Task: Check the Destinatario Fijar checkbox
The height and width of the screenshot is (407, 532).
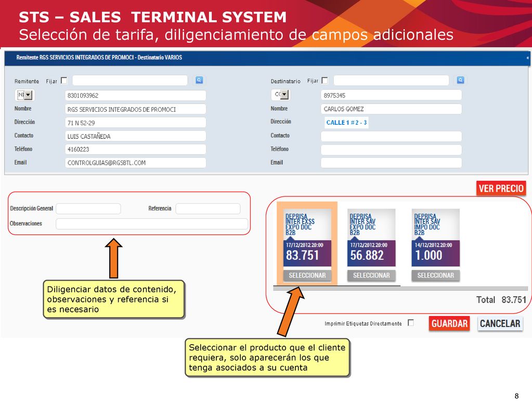Action: pos(325,81)
